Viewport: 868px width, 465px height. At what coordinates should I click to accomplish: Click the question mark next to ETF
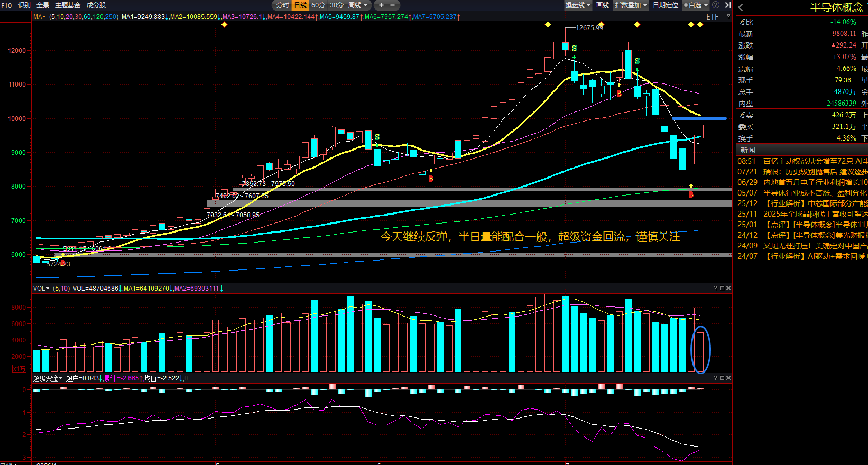[x=728, y=17]
